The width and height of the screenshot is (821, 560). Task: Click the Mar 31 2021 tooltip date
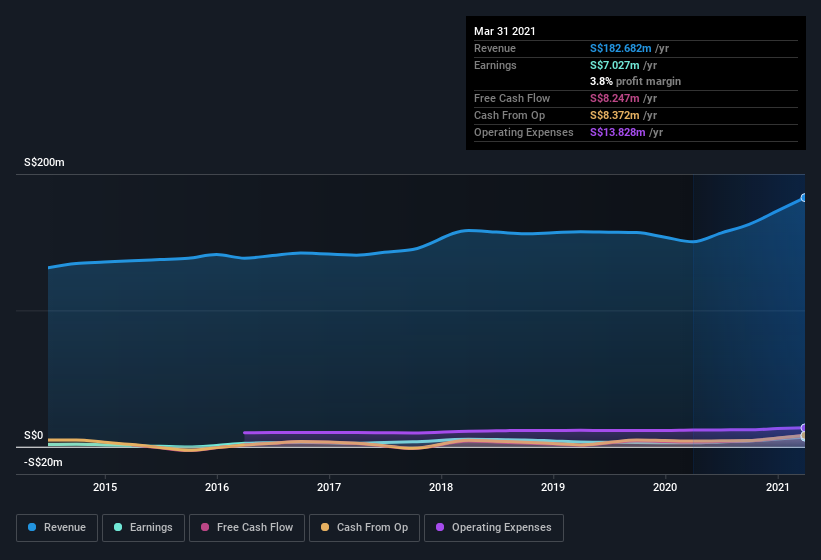(x=505, y=31)
